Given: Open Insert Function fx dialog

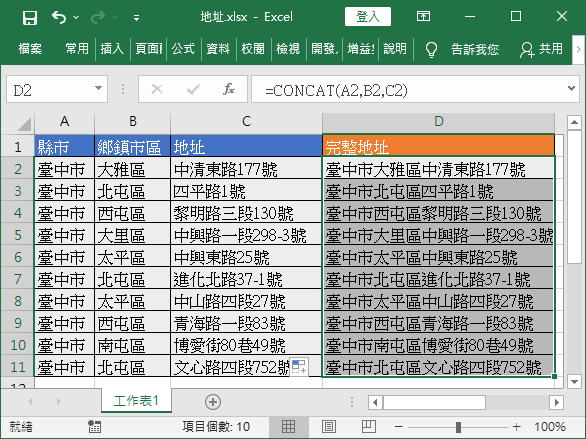Looking at the screenshot, I should pyautogui.click(x=228, y=89).
